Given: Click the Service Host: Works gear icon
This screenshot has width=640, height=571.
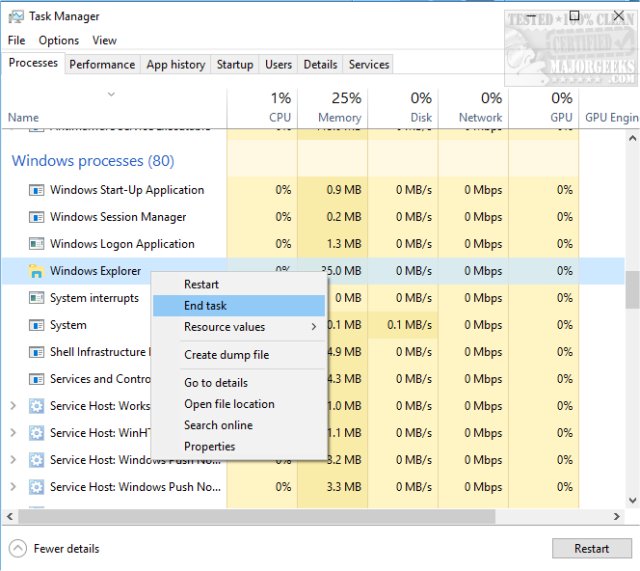Looking at the screenshot, I should tap(36, 406).
